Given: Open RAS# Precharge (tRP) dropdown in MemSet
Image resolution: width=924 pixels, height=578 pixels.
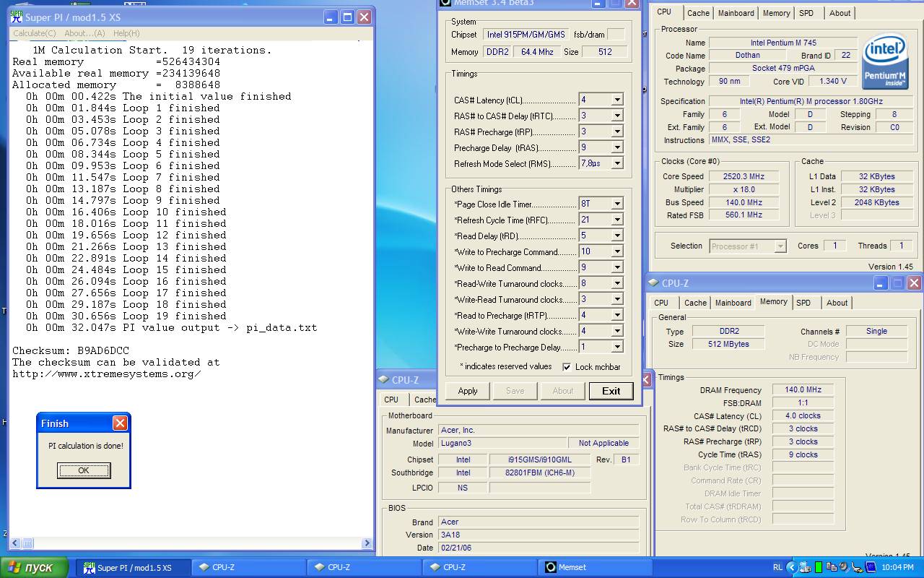Looking at the screenshot, I should [x=617, y=131].
